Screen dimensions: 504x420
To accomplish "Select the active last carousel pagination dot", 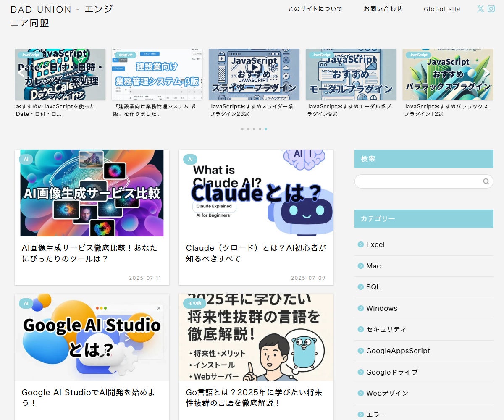I will pyautogui.click(x=266, y=129).
